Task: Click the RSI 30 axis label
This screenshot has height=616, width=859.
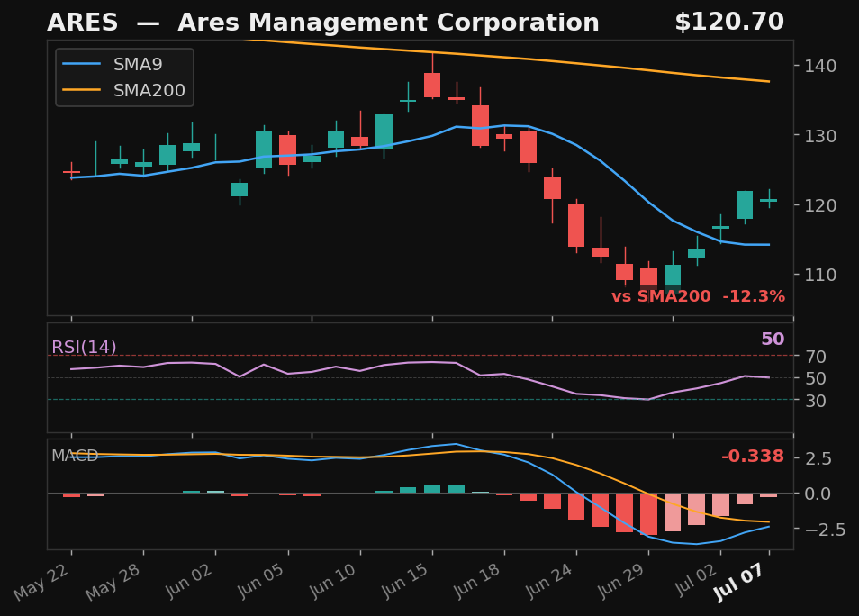Action: (815, 401)
